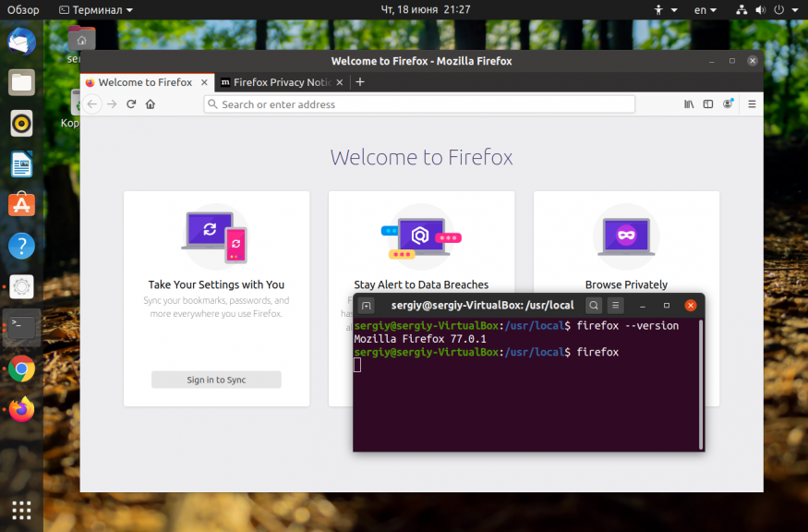Launch Google Chrome from the dock
This screenshot has height=532, width=808.
(x=21, y=369)
